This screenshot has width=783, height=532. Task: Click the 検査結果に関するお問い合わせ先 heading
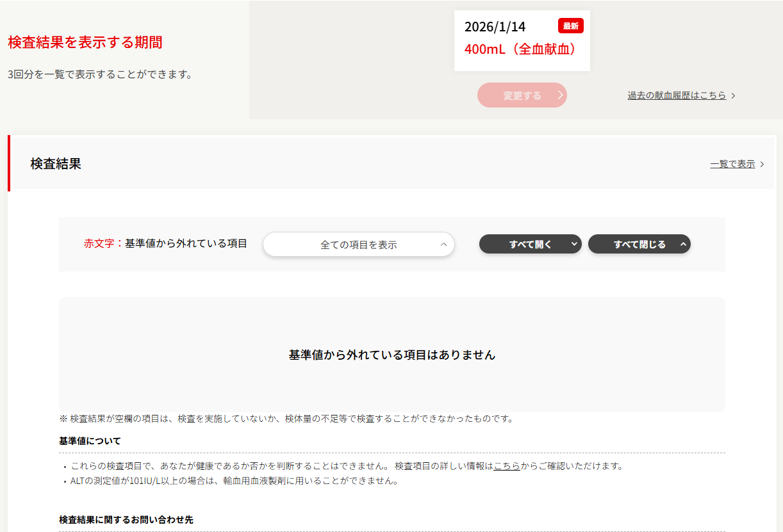tap(126, 520)
